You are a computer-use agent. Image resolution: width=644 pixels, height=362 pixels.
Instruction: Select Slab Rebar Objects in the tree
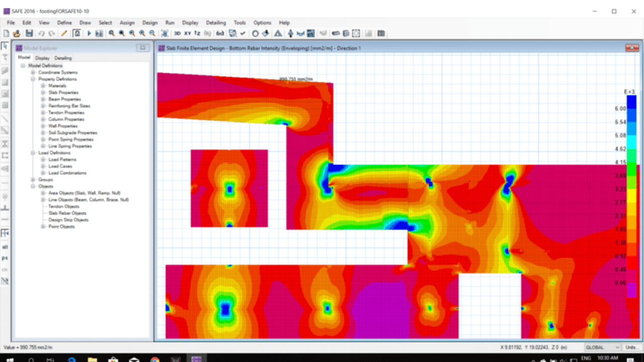coord(67,213)
